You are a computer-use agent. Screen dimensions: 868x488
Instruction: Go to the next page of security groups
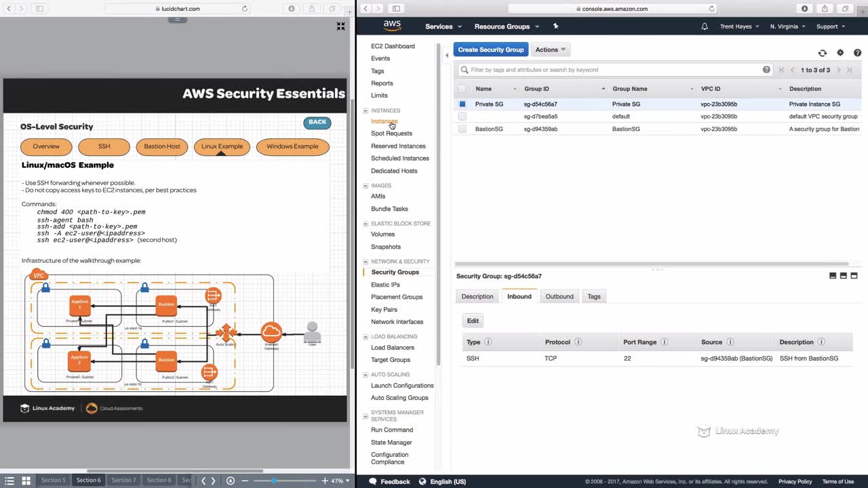click(839, 70)
